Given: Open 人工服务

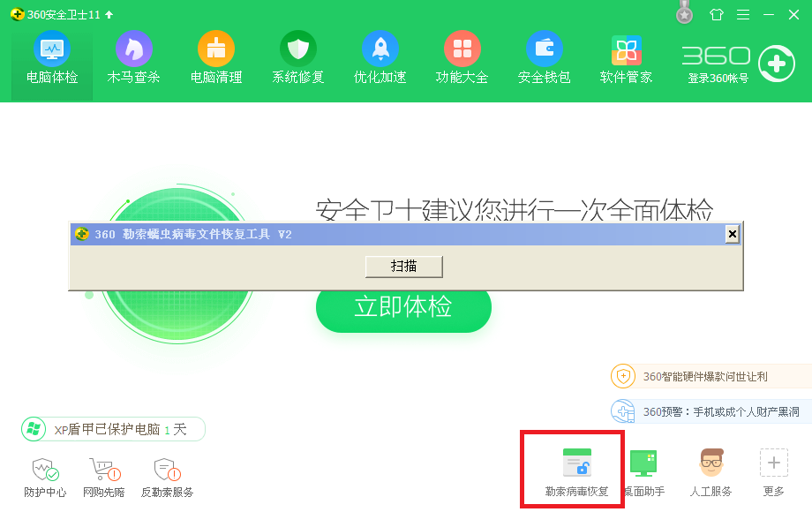Looking at the screenshot, I should (711, 472).
